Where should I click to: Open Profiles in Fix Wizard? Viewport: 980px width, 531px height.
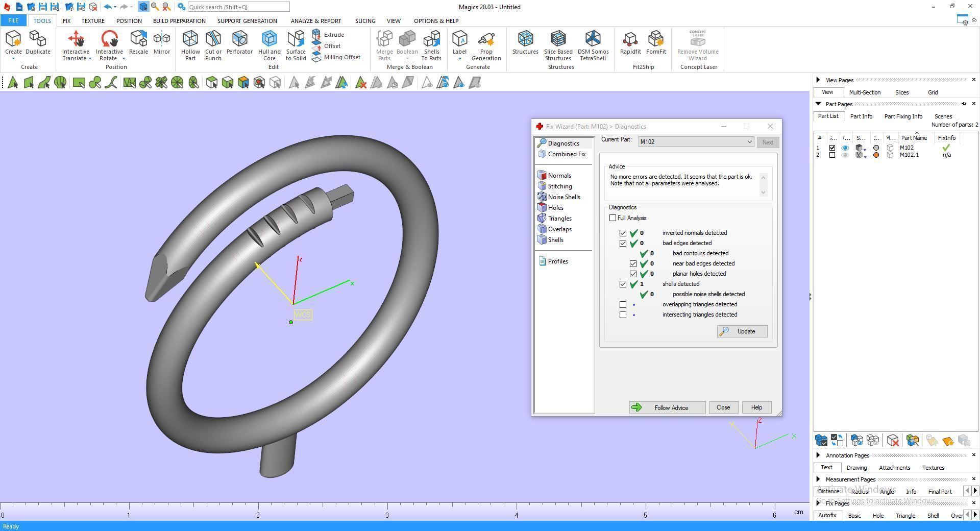[x=553, y=261]
